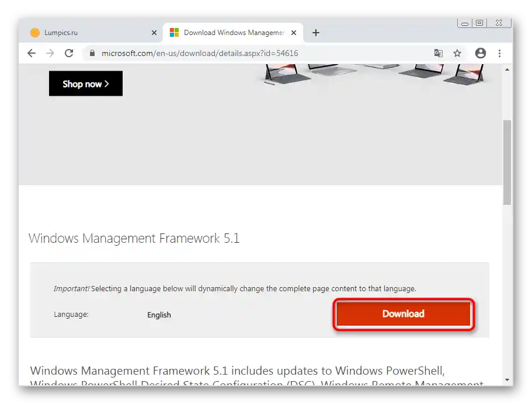Open Chrome's three-dot menu
This screenshot has width=532, height=405.
click(499, 53)
